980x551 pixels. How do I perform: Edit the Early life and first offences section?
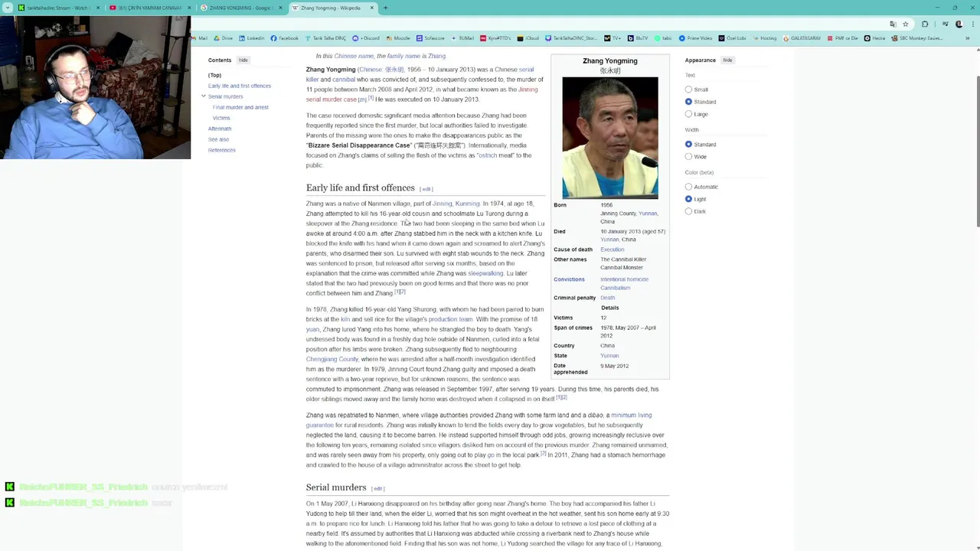point(426,189)
